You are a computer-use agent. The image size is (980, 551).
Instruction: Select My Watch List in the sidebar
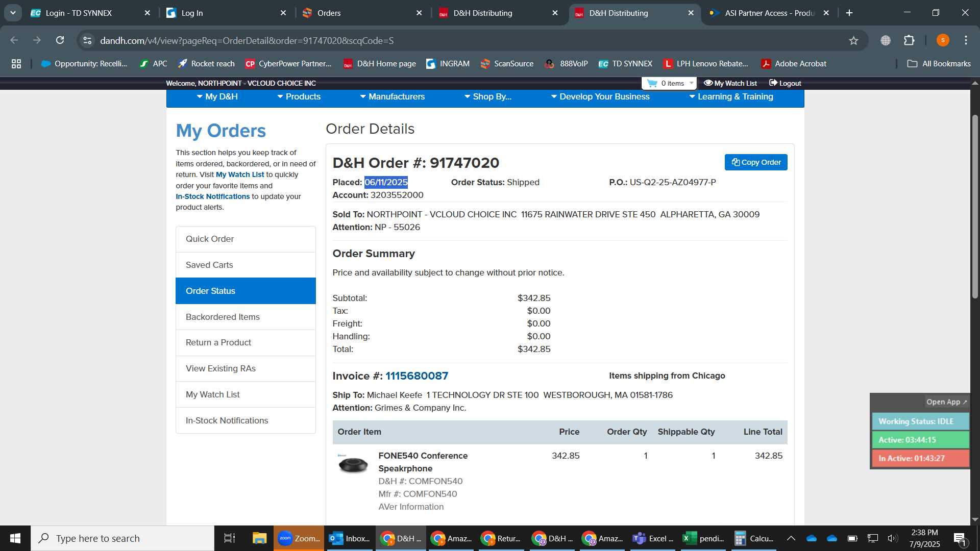[x=246, y=394]
